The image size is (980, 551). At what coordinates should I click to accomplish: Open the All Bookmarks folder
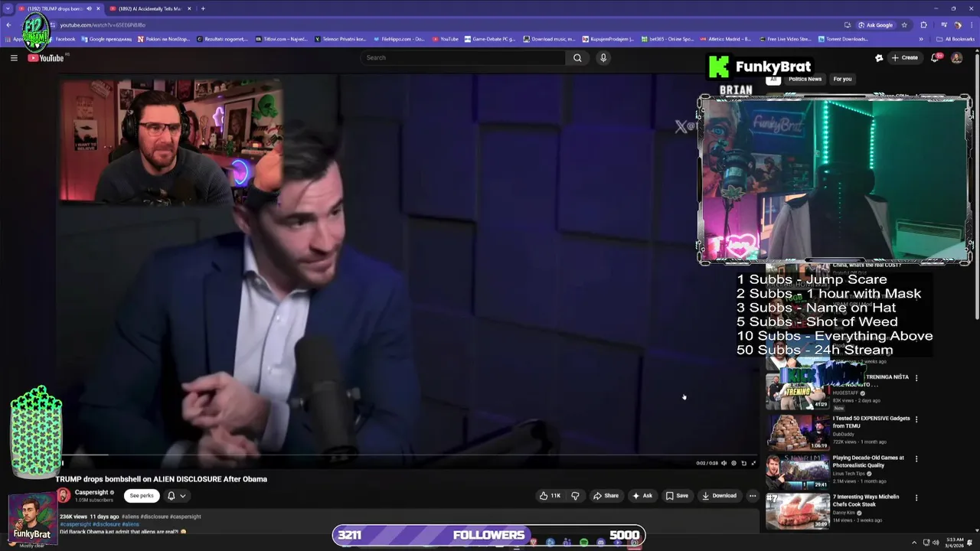point(955,39)
